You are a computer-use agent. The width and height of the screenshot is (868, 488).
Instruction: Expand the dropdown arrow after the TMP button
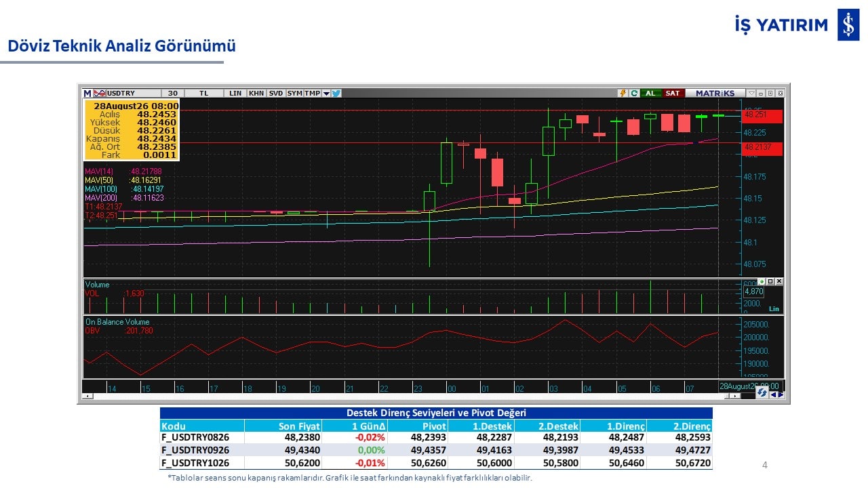[x=326, y=94]
